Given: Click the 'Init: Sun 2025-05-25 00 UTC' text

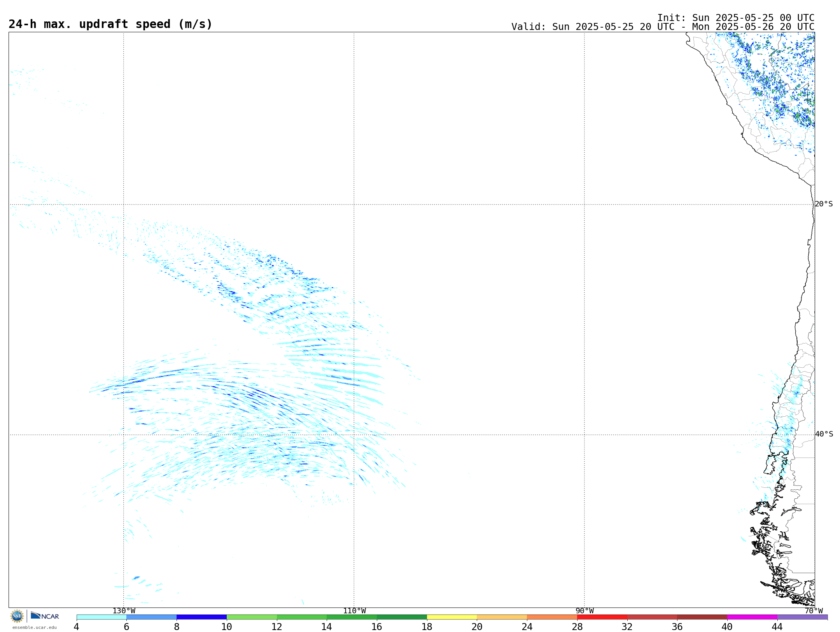Looking at the screenshot, I should (736, 18).
